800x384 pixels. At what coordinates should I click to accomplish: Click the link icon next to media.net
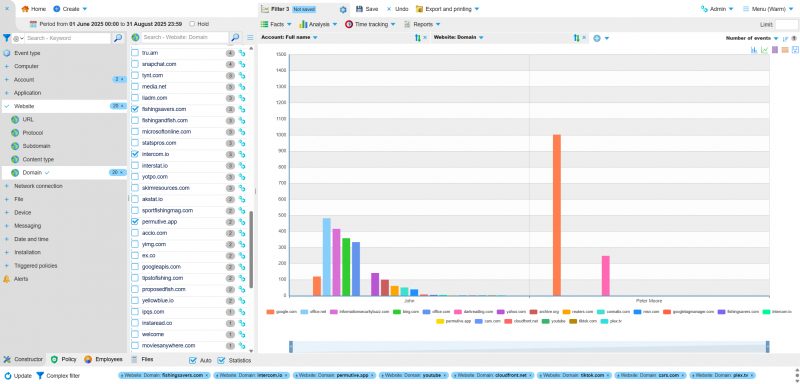(x=242, y=87)
